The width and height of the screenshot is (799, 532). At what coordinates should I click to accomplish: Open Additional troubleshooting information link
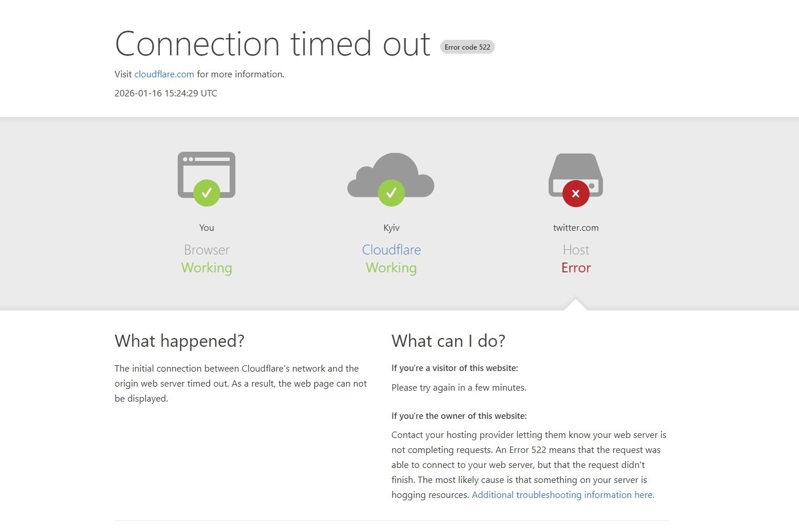pos(562,495)
